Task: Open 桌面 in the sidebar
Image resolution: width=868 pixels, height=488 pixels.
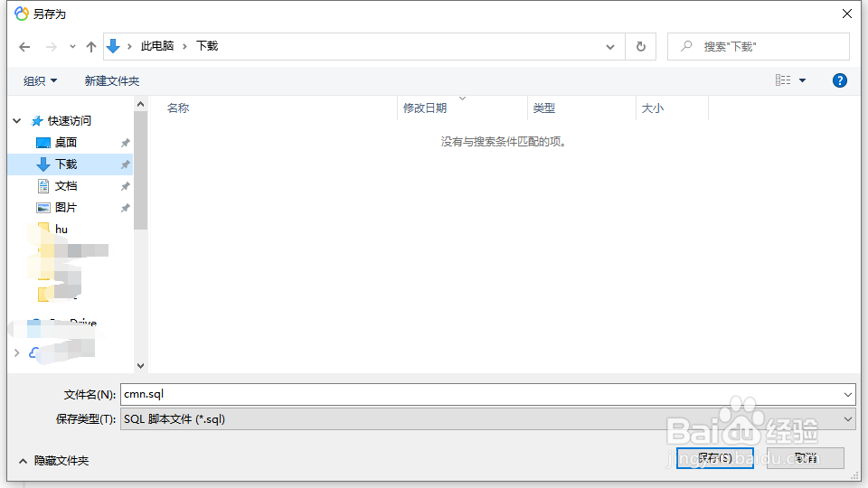Action: click(65, 142)
